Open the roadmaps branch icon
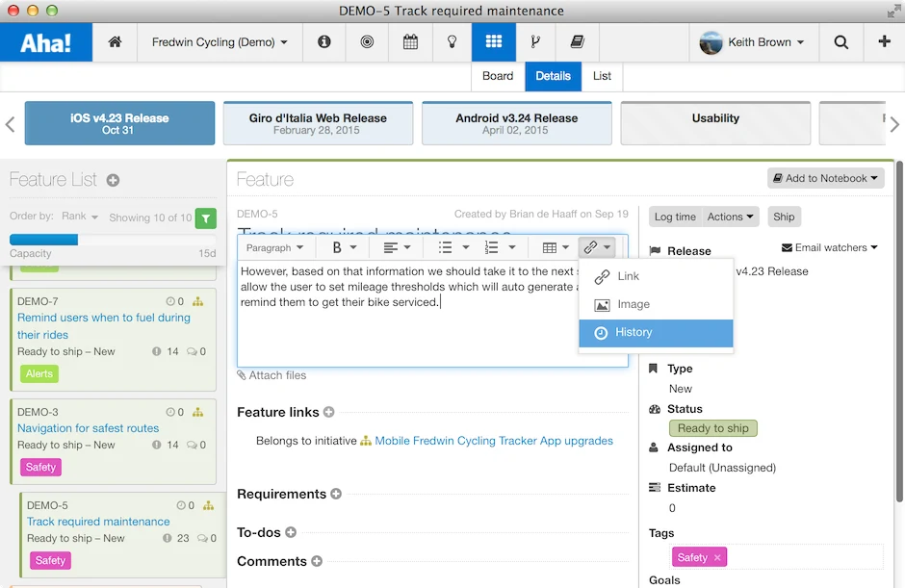 pos(535,41)
